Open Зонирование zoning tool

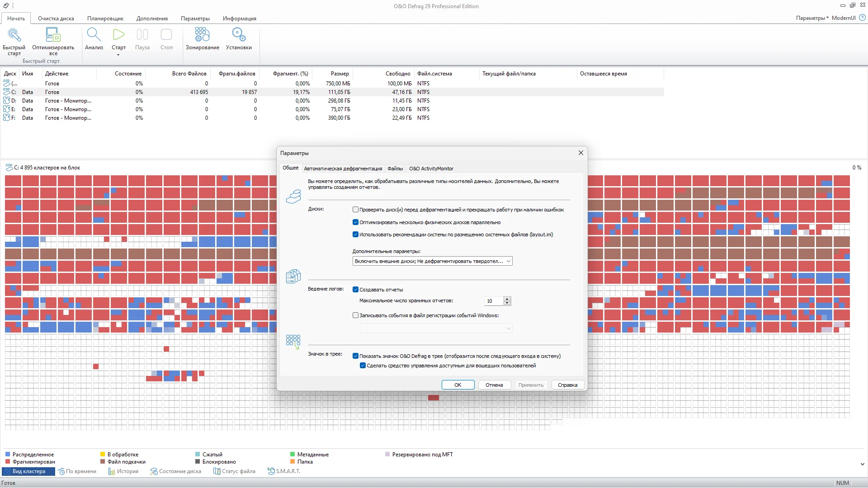click(202, 39)
